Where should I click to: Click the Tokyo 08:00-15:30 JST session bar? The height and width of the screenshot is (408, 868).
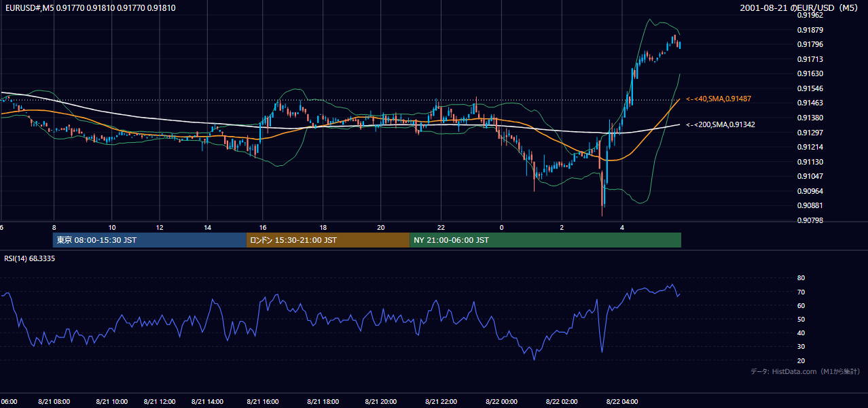click(x=149, y=240)
